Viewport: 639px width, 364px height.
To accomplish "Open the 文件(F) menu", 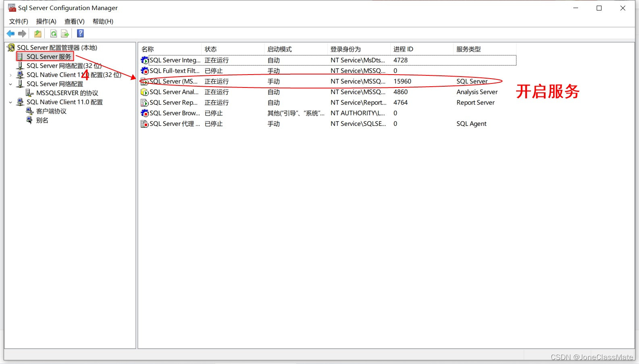I will click(19, 21).
